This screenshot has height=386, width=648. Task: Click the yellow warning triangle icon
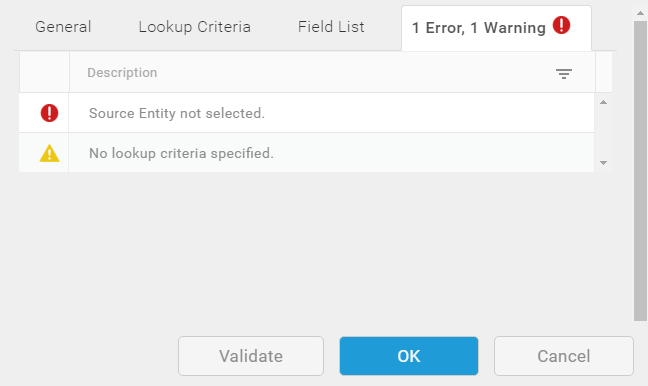(x=49, y=153)
